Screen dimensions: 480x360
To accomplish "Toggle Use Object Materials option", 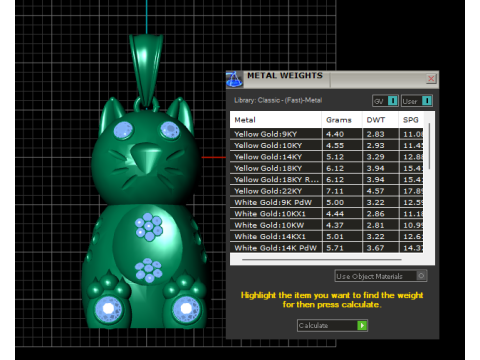I will (x=381, y=276).
